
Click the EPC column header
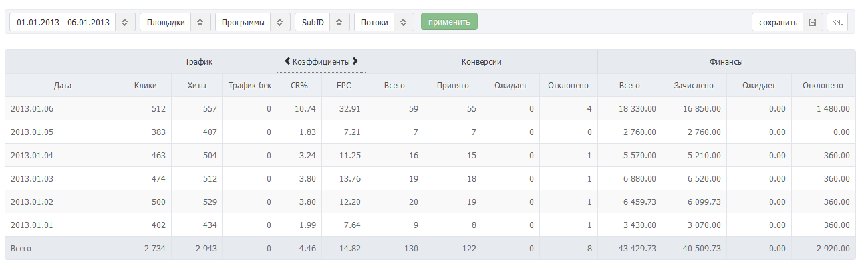(343, 85)
